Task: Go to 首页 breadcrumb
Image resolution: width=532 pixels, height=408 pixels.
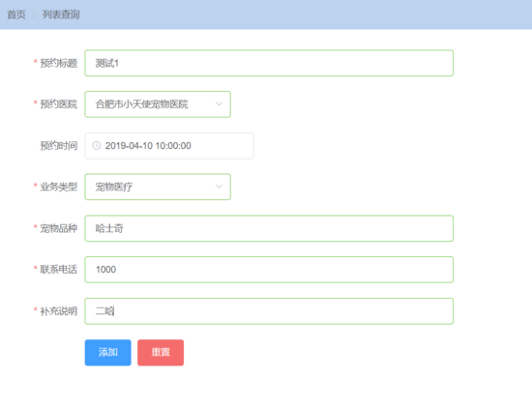Action: coord(16,15)
